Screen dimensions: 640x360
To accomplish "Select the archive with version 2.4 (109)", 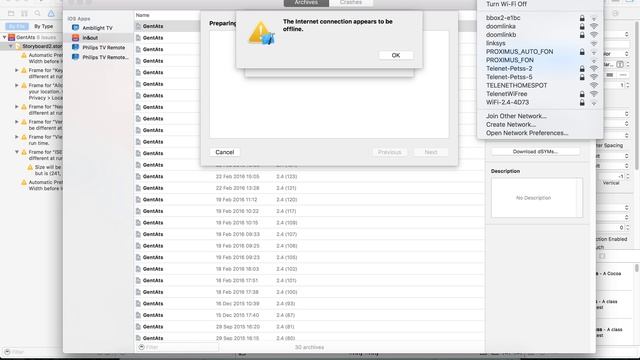I will [x=309, y=222].
